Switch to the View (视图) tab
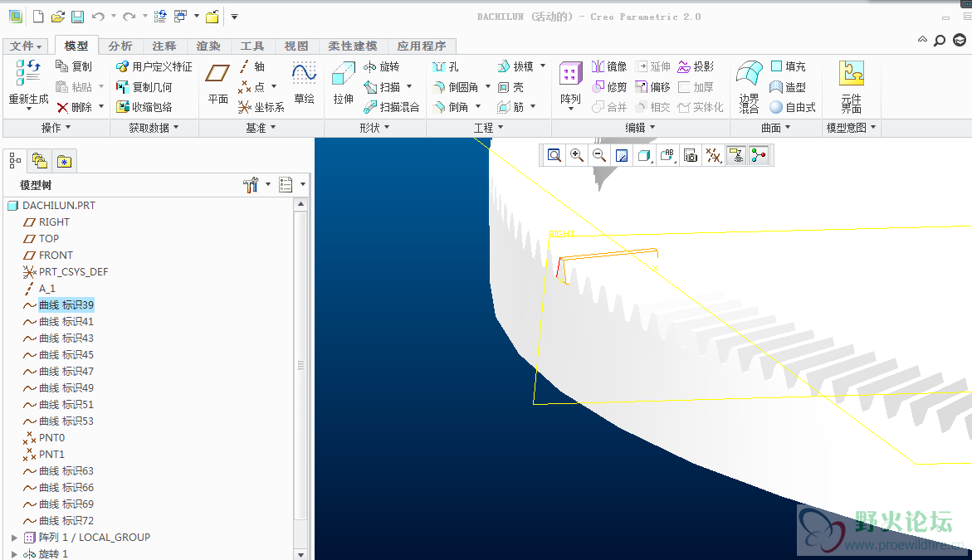Image resolution: width=972 pixels, height=560 pixels. pyautogui.click(x=296, y=46)
